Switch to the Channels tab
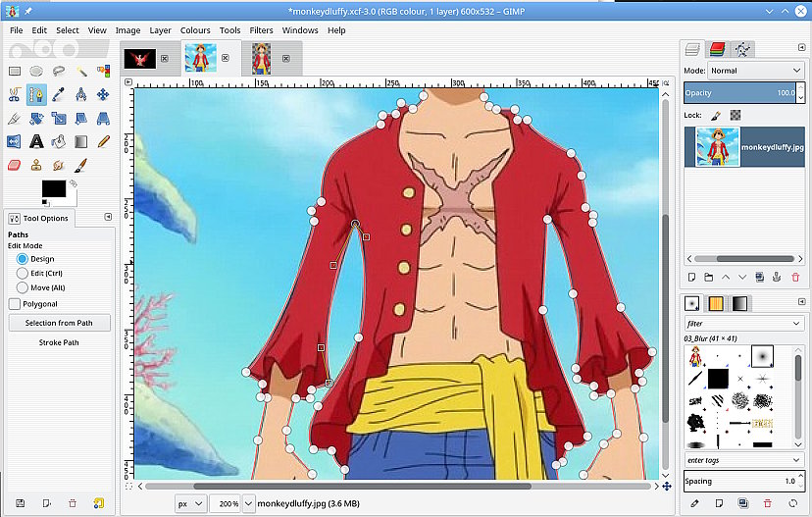The width and height of the screenshot is (812, 517). pyautogui.click(x=717, y=49)
